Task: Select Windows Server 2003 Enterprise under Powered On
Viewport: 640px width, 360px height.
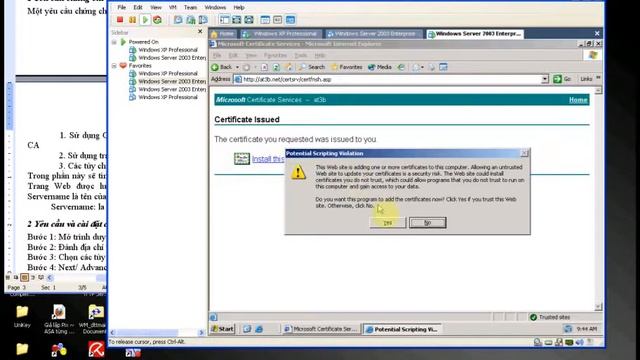Action: (x=172, y=58)
